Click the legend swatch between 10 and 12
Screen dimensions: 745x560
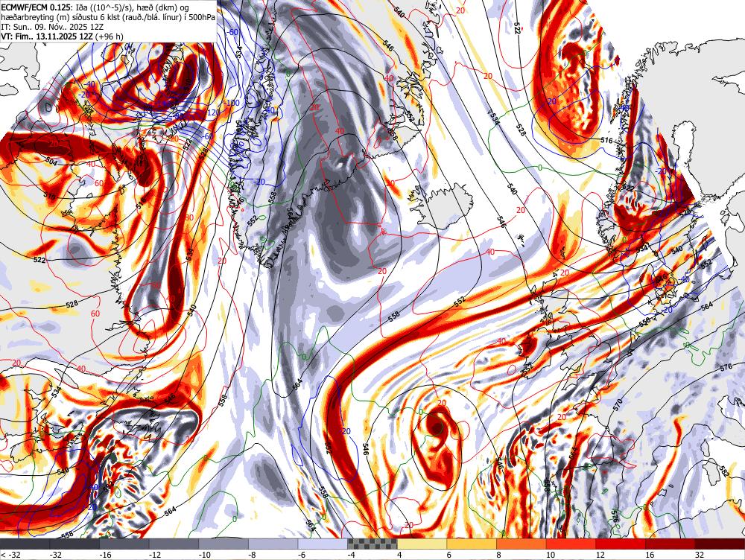(x=571, y=544)
